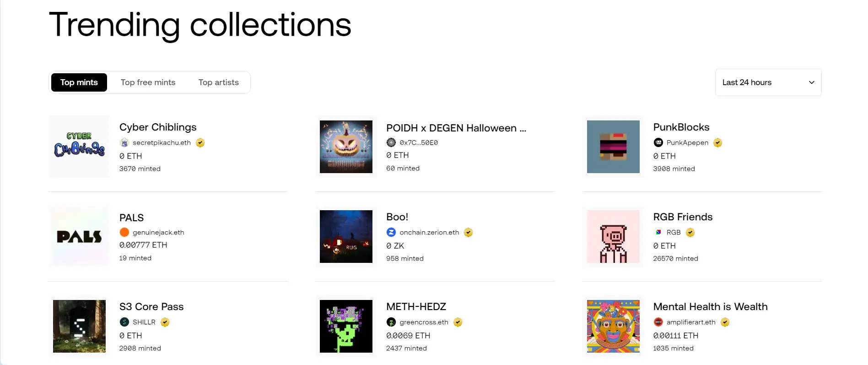Click orange genuinejack.eth avatar
868x365 pixels.
click(124, 232)
